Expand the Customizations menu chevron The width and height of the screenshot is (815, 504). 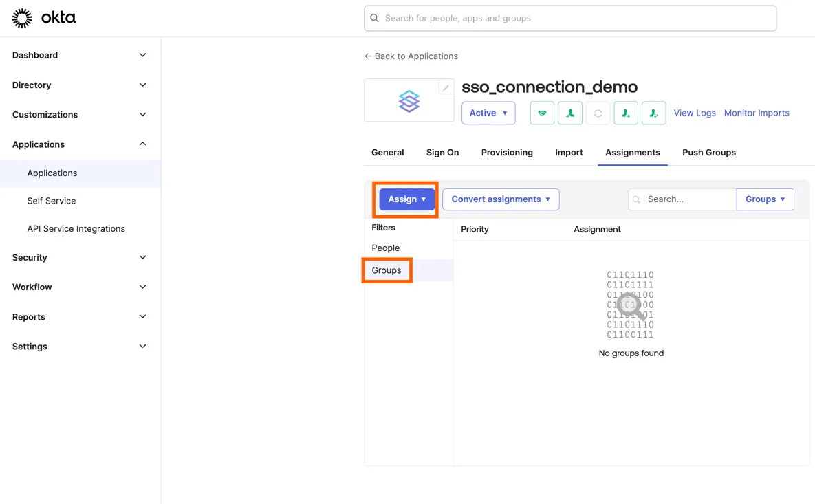pos(142,114)
